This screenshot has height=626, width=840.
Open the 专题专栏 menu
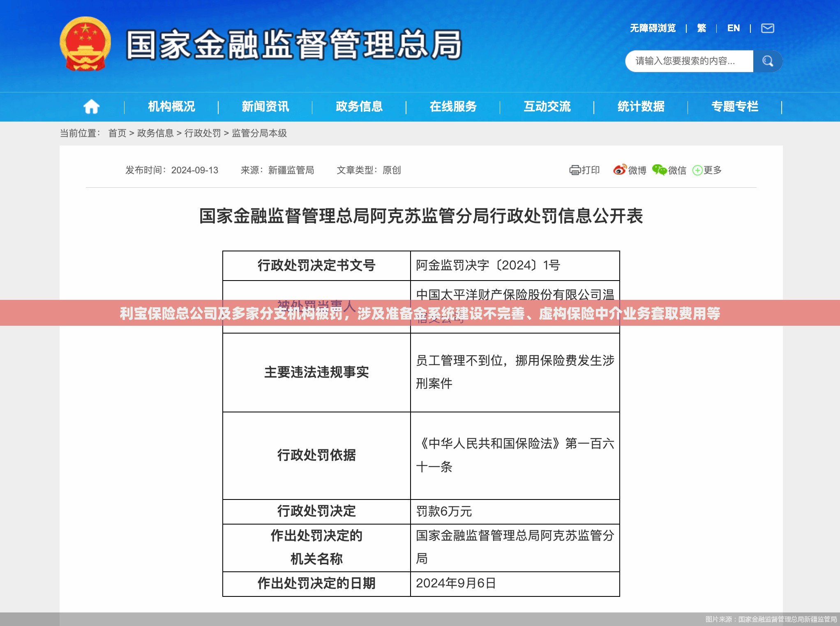tap(735, 106)
